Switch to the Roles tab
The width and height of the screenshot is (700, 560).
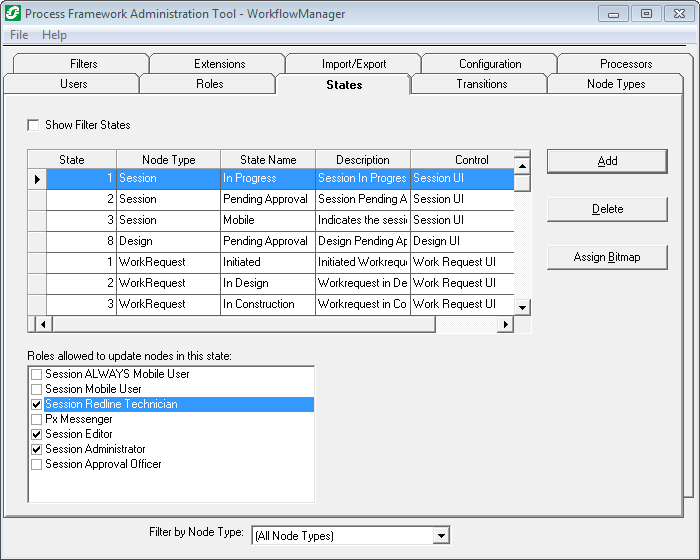pyautogui.click(x=209, y=84)
